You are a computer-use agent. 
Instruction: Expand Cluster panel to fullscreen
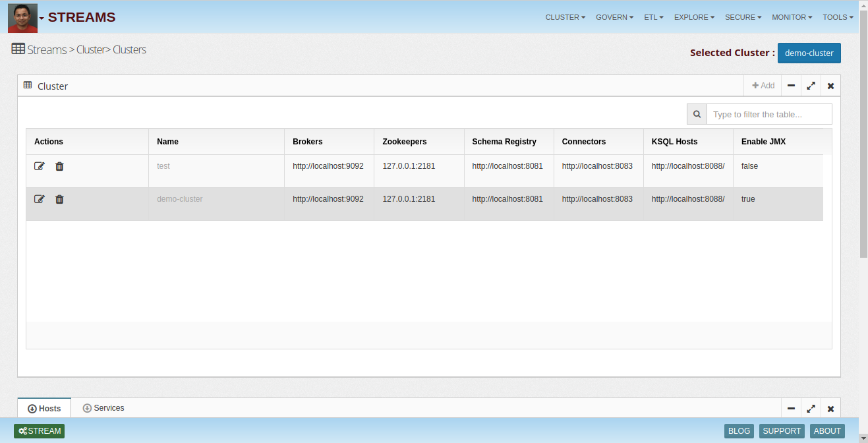point(811,86)
